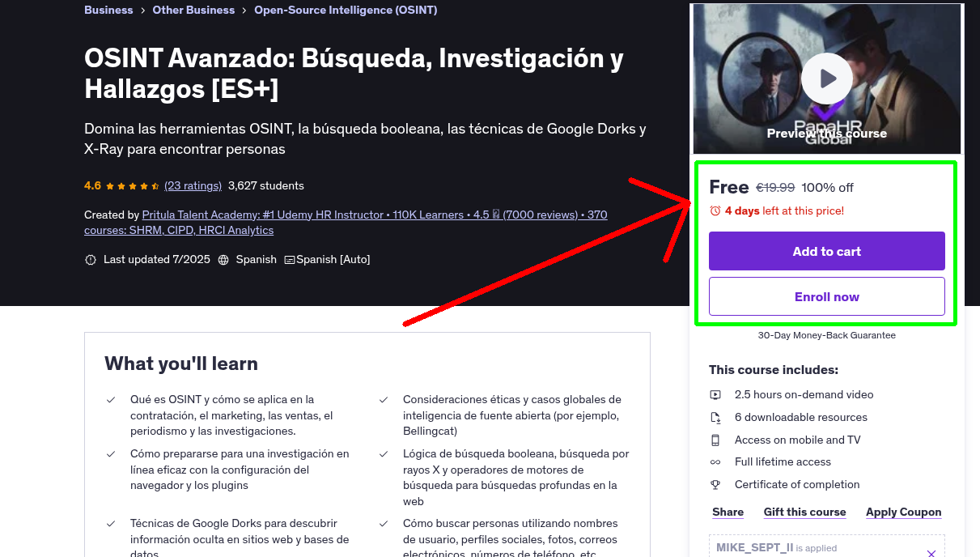This screenshot has width=980, height=557.
Task: Click the alarm clock icon beside 4 days
Action: [715, 210]
